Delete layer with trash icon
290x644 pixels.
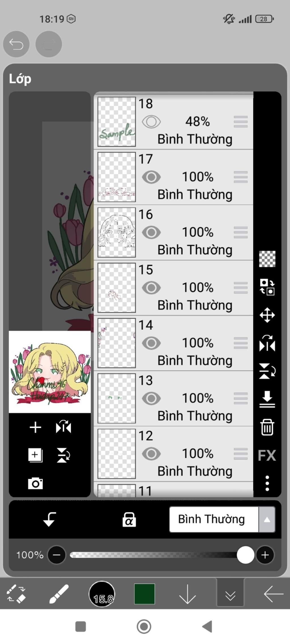267,427
